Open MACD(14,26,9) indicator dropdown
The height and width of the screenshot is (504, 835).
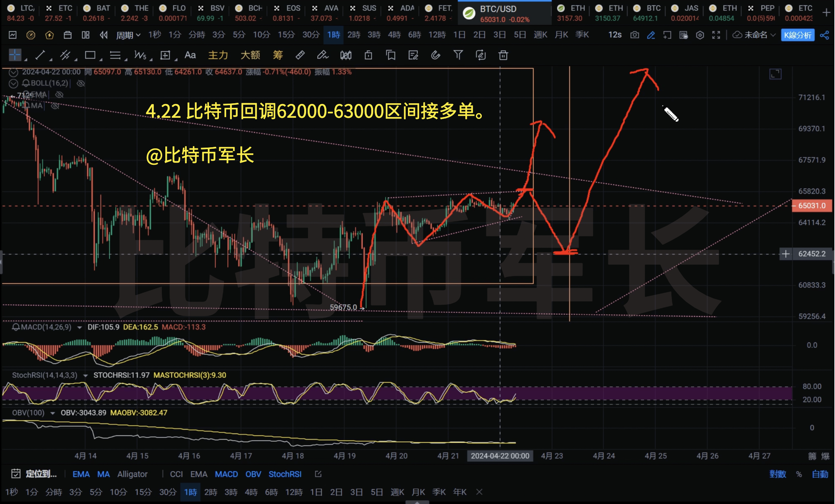(80, 327)
